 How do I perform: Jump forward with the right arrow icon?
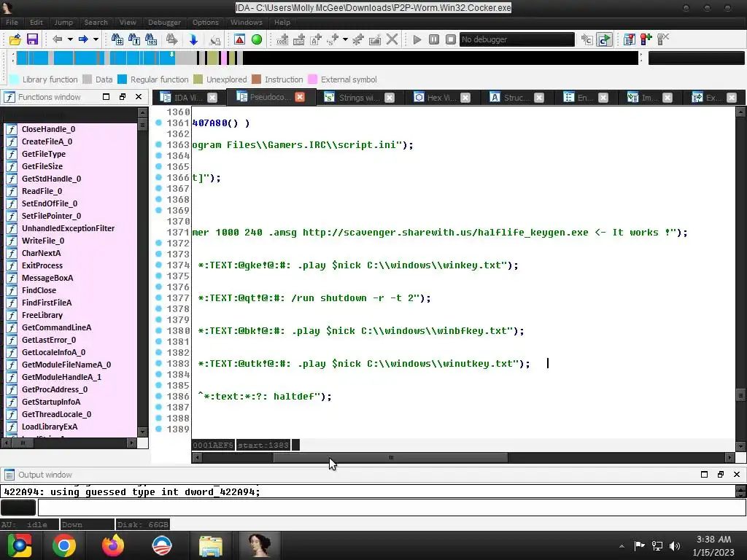tap(83, 39)
